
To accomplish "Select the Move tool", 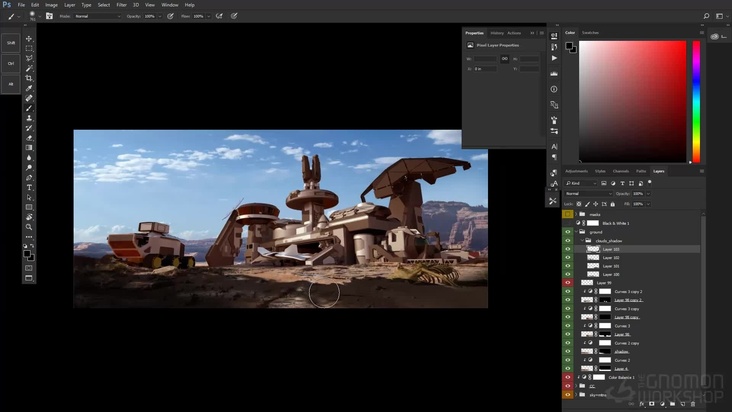I will pyautogui.click(x=29, y=38).
